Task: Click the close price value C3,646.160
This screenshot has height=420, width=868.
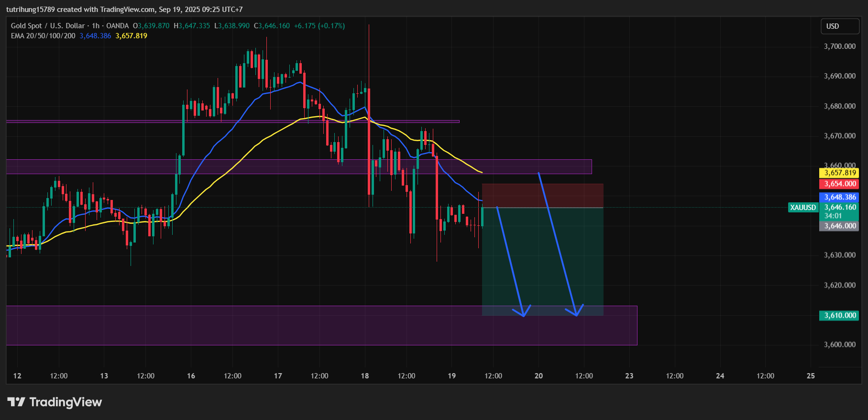Action: tap(272, 26)
